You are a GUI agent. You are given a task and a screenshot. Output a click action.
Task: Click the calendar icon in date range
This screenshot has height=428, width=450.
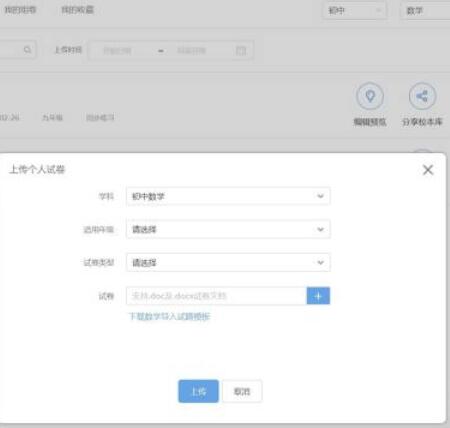[241, 51]
